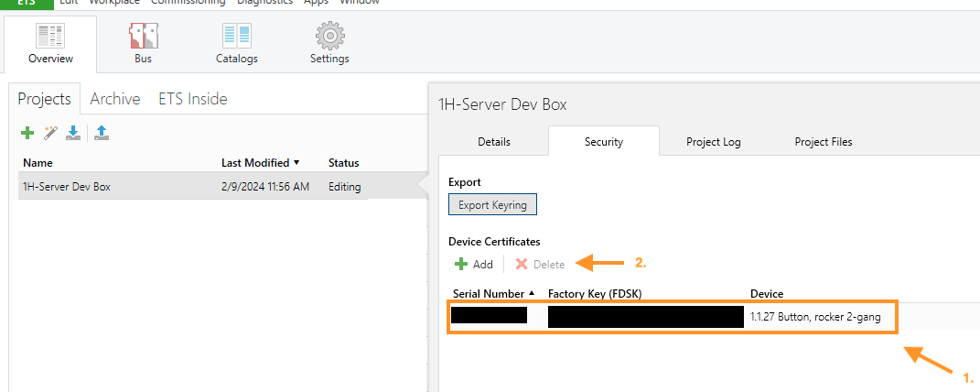The image size is (980, 392).
Task: Switch to the Archive tab
Action: tap(115, 99)
